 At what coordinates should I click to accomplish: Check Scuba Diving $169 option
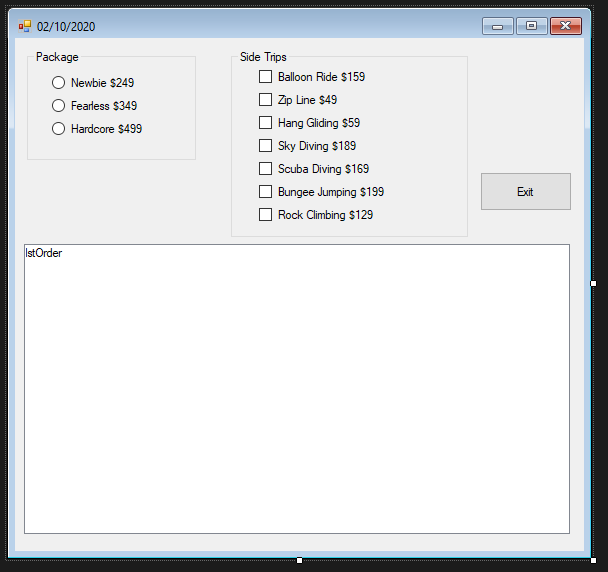tap(314, 169)
